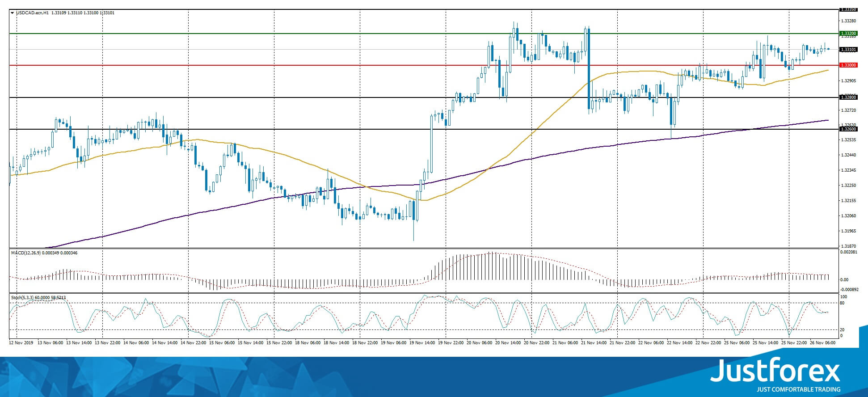This screenshot has width=868, height=397.
Task: Click the Stochastic 80 level label
Action: point(842,303)
